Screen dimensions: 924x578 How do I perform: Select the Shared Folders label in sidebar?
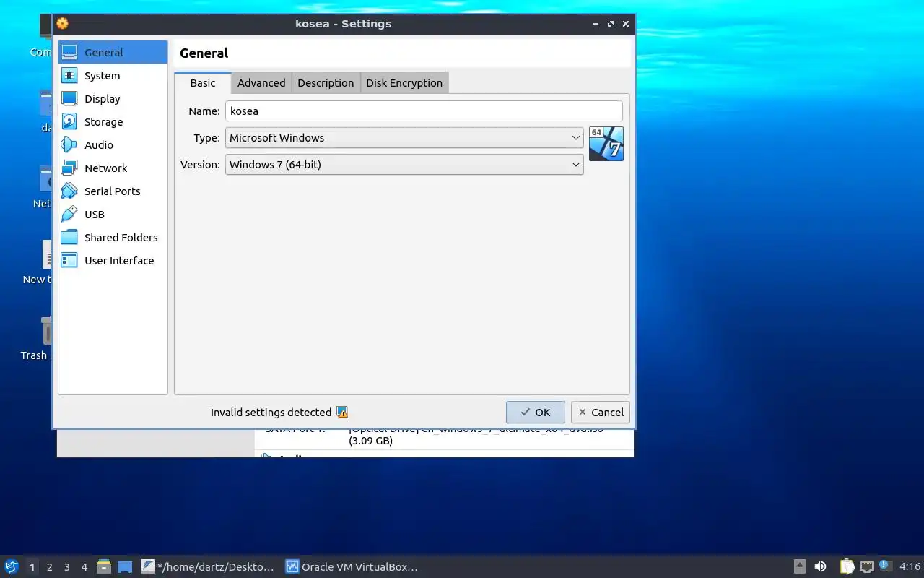(121, 238)
